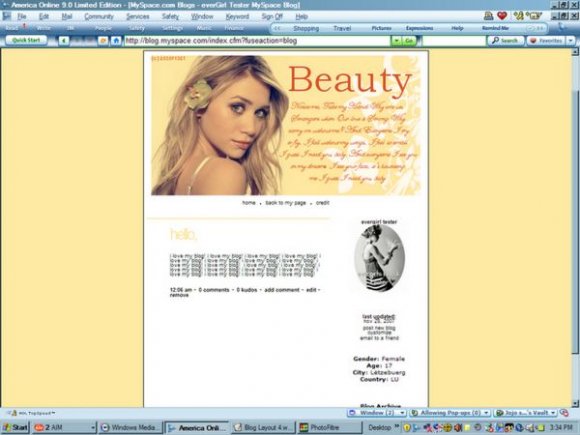The width and height of the screenshot is (580, 435).
Task: Click the scroll up arrow
Action: click(575, 52)
